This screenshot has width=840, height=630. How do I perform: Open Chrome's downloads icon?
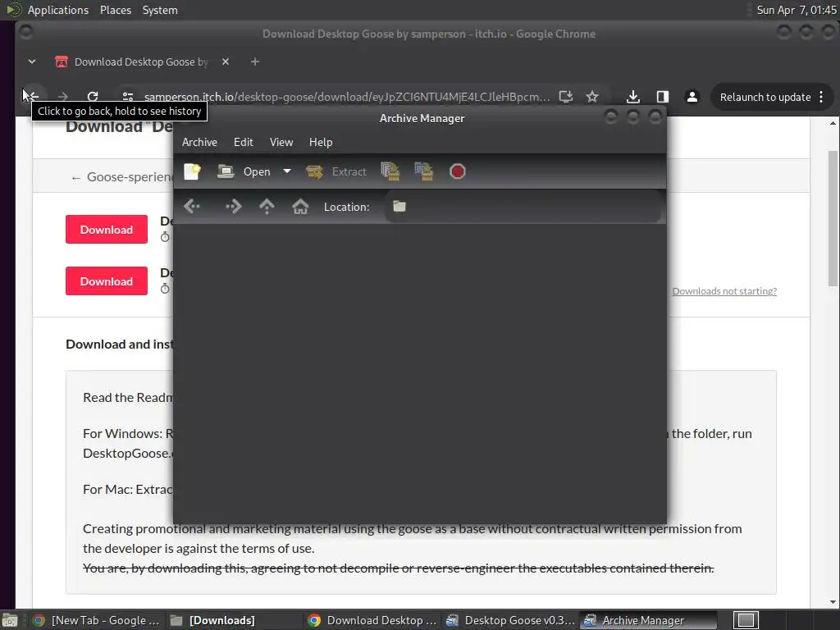tap(632, 97)
